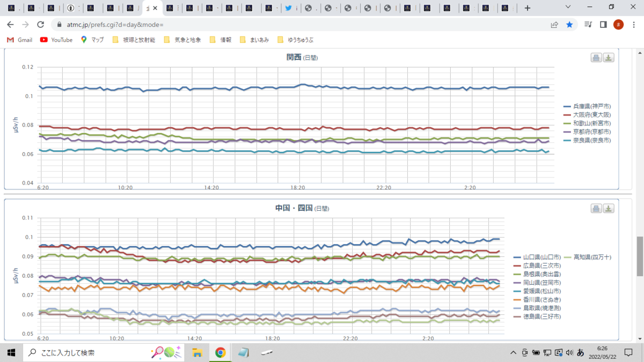Open Chrome from the Windows taskbar
The height and width of the screenshot is (362, 644).
pos(220,352)
